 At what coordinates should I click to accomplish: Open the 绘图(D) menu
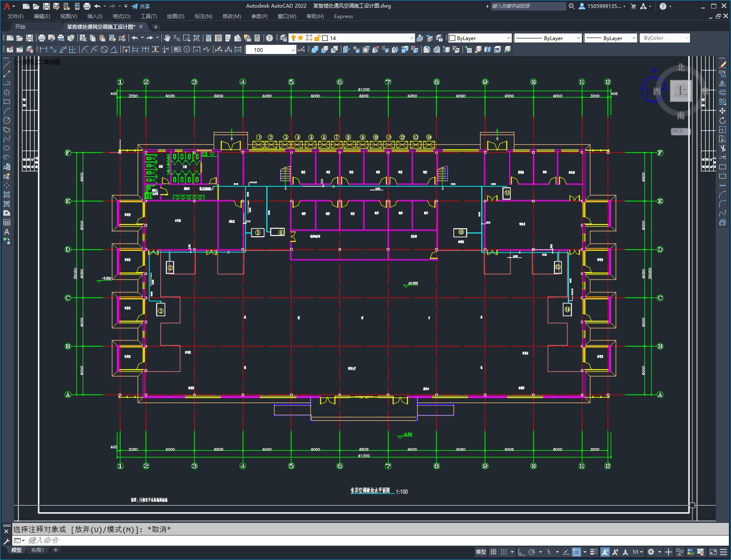click(176, 16)
